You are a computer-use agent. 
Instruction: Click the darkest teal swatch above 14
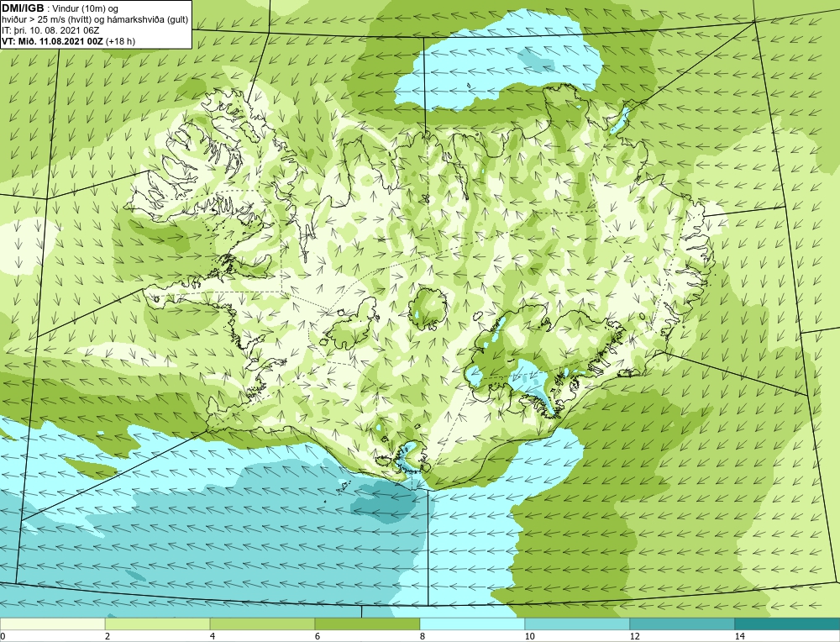[788, 624]
